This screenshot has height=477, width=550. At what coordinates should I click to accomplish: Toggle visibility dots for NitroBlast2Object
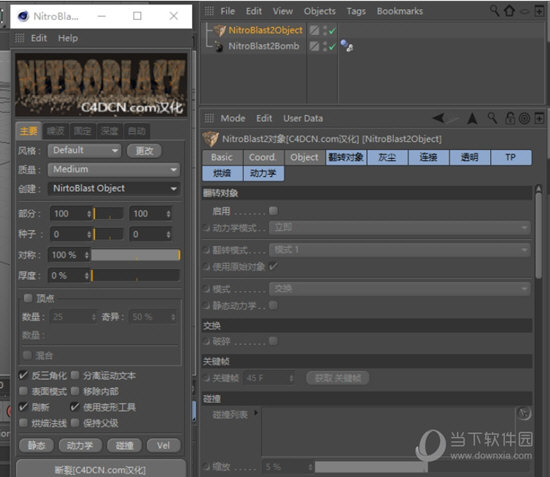[x=325, y=31]
